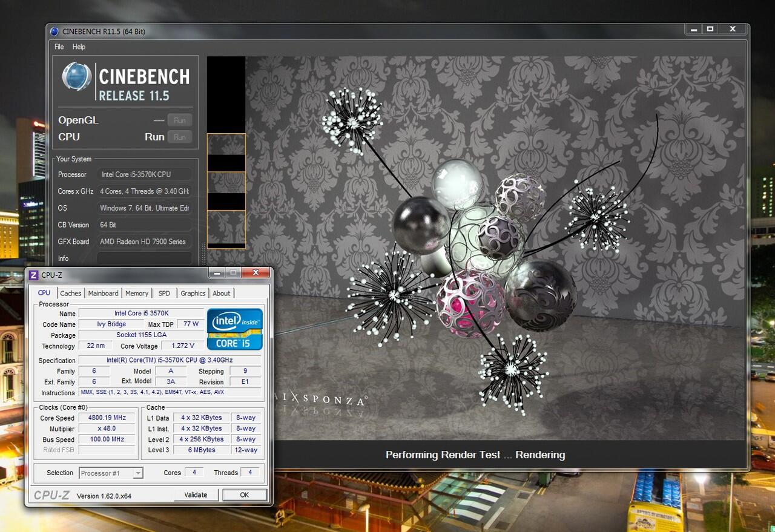This screenshot has width=775, height=532.
Task: Switch to the Caches tab in CPU-Z
Action: pos(71,294)
